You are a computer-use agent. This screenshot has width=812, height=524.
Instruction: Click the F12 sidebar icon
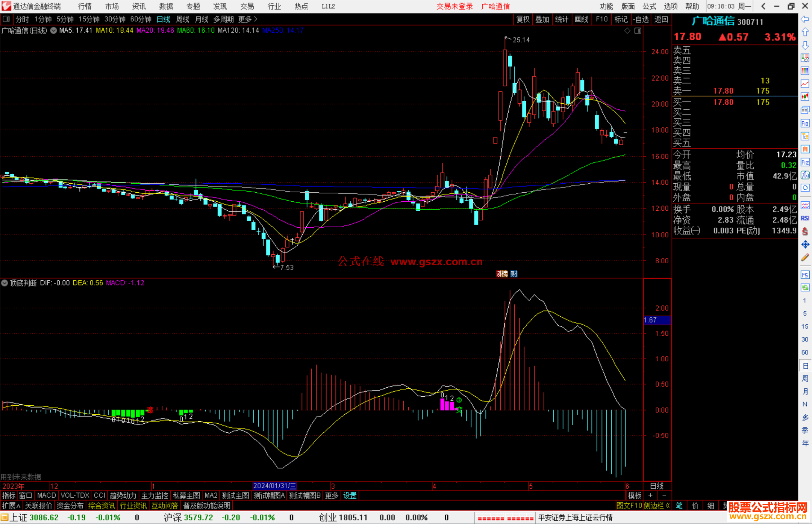pyautogui.click(x=805, y=162)
